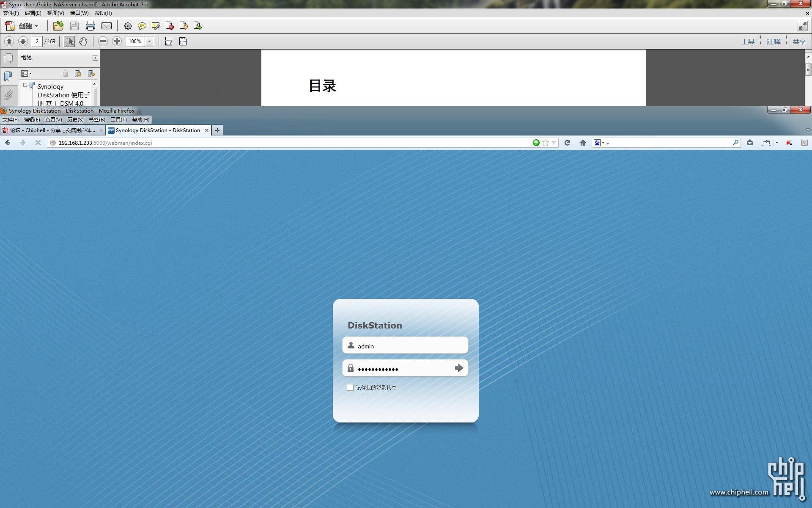The height and width of the screenshot is (508, 812).
Task: Click the New Bookmark icon
Action: (x=78, y=74)
